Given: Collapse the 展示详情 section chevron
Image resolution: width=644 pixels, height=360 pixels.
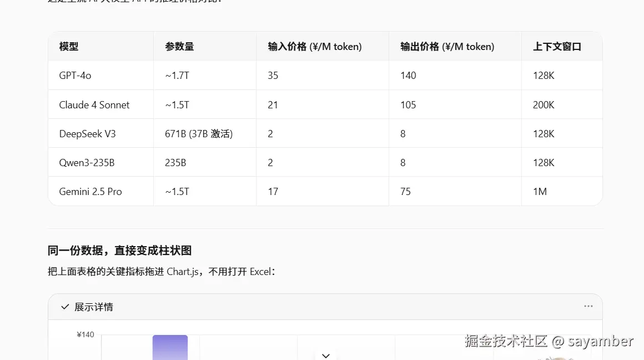Looking at the screenshot, I should point(65,307).
